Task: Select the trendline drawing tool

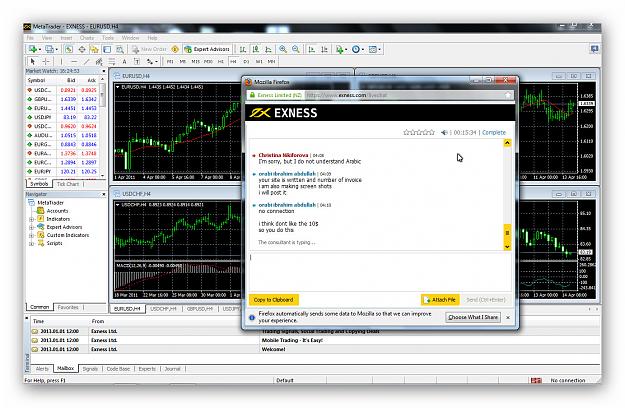Action: click(x=86, y=61)
